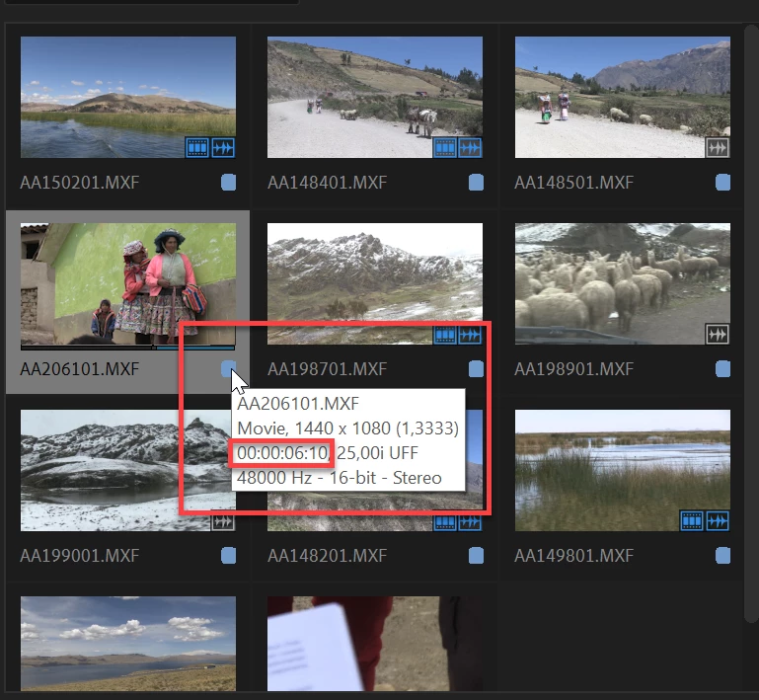Click the label color swatch of AA148401.MXF
This screenshot has width=759, height=700.
(477, 183)
